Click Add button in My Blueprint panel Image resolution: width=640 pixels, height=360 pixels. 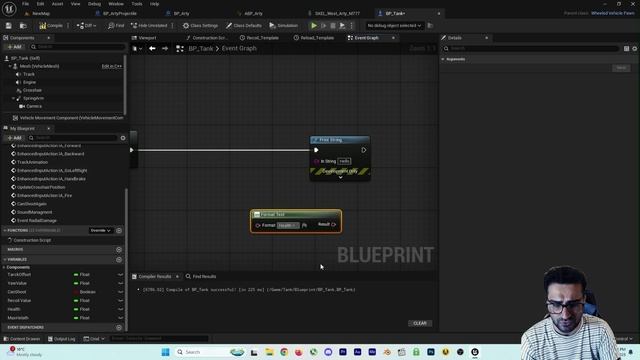click(x=14, y=138)
